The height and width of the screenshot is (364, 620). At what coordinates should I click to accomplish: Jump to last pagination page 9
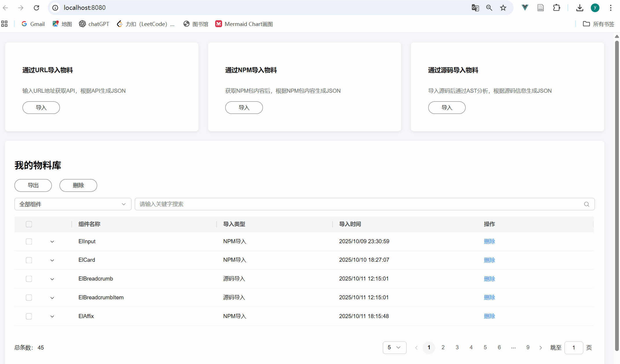(528, 348)
